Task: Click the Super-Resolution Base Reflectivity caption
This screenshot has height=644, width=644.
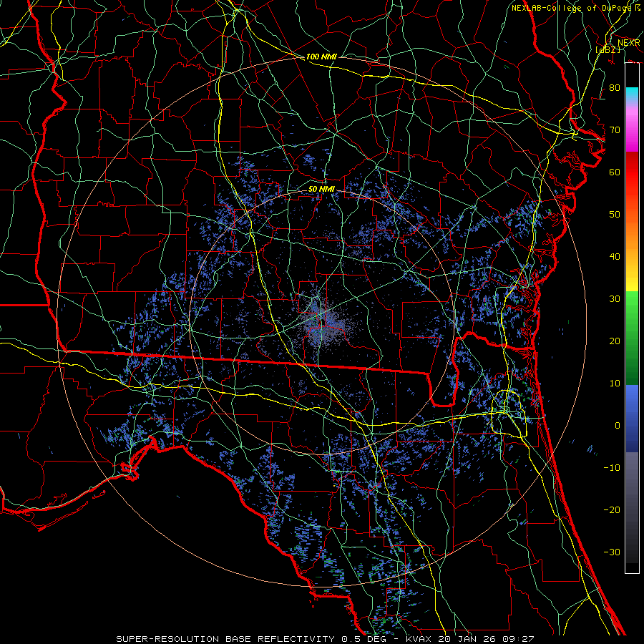Action: [325, 639]
